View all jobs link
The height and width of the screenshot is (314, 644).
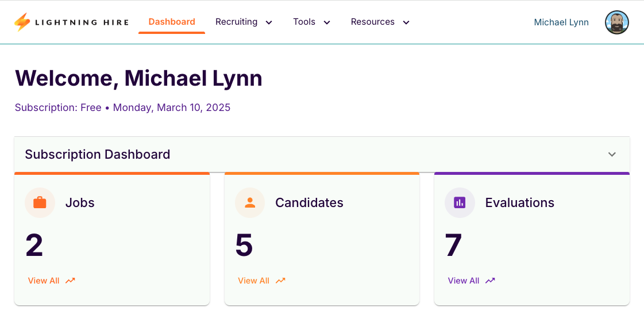[44, 281]
